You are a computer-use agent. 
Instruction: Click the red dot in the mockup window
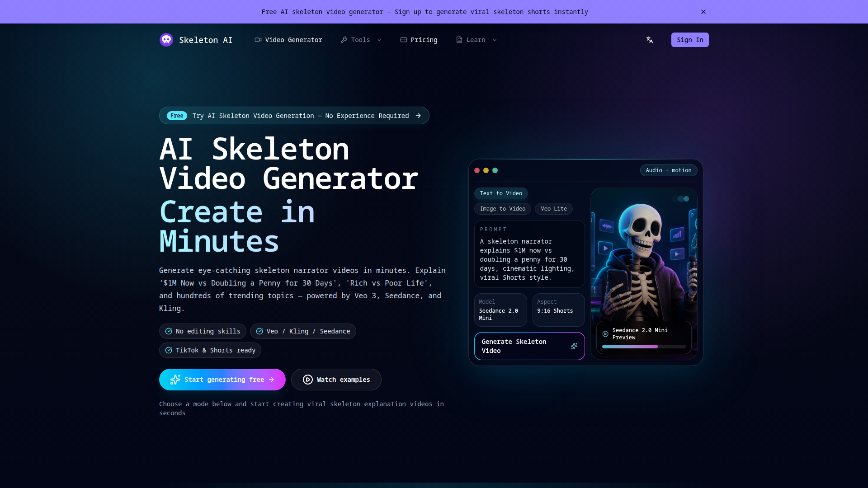click(x=477, y=170)
